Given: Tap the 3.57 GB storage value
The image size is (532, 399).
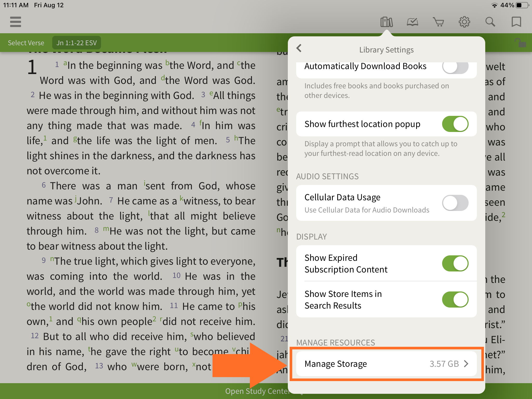Looking at the screenshot, I should (x=444, y=364).
